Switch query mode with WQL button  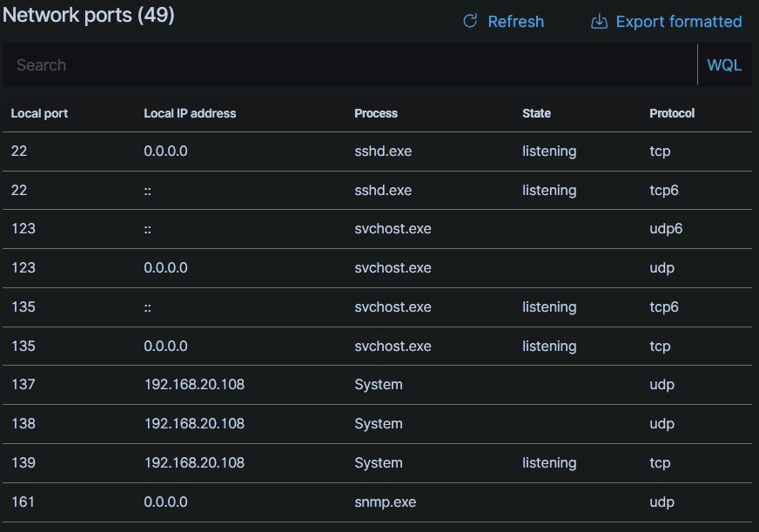pos(724,65)
